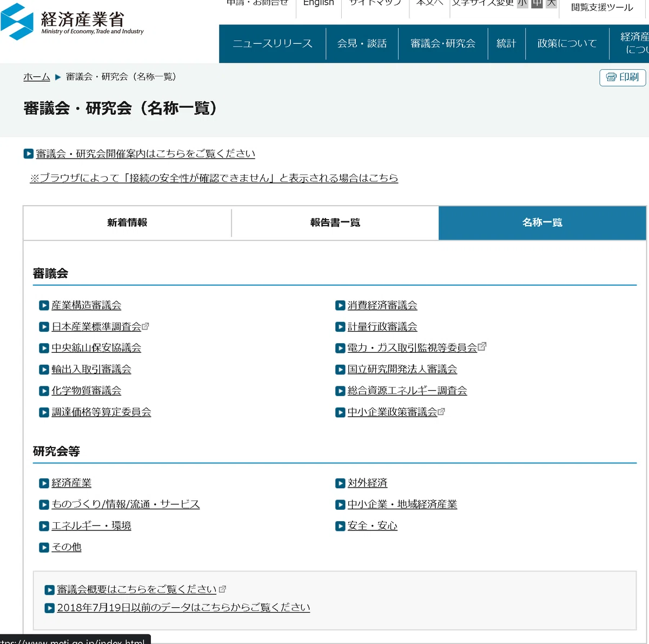
Task: Open 調達価格等算定委員会 link
Action: coord(101,412)
